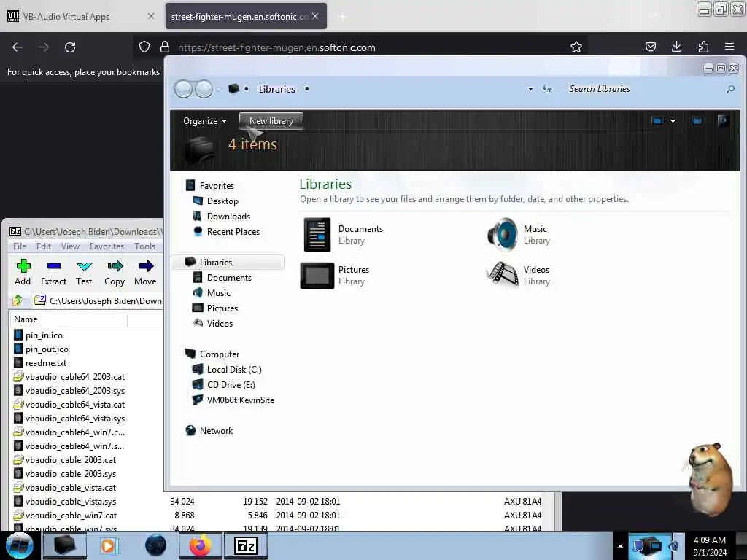
Task: Open the Firefox hamburger menu
Action: pyautogui.click(x=729, y=47)
